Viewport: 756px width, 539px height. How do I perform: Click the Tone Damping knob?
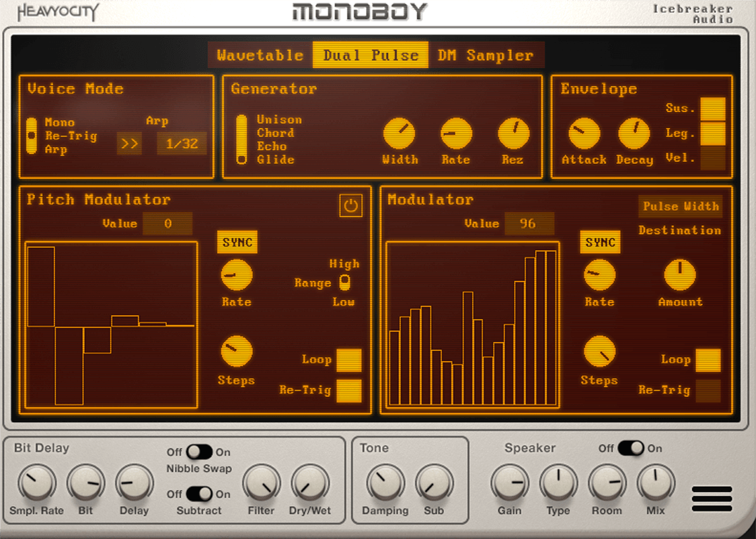tap(385, 484)
